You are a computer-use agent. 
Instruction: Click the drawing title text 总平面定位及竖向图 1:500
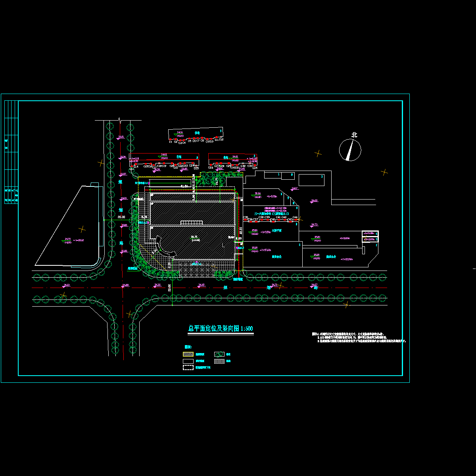[220, 329]
